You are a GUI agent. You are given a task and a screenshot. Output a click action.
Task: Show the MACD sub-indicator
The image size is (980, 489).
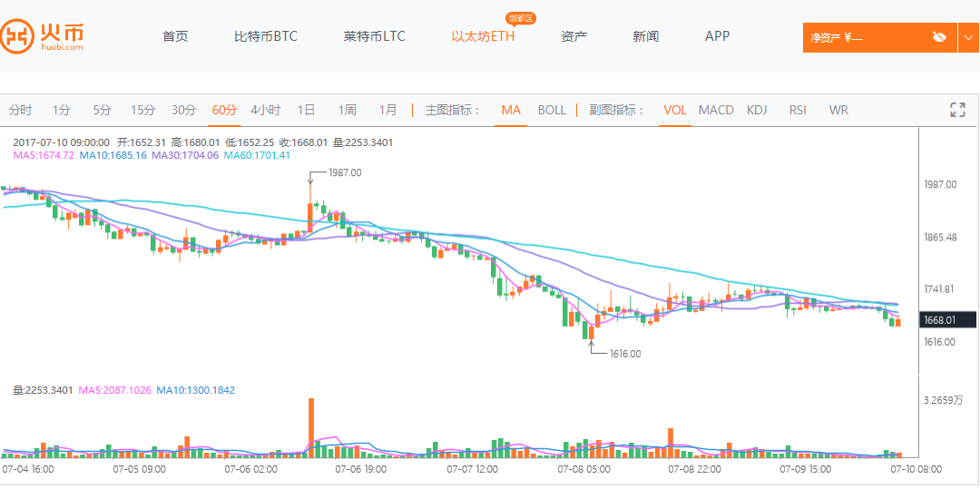716,110
